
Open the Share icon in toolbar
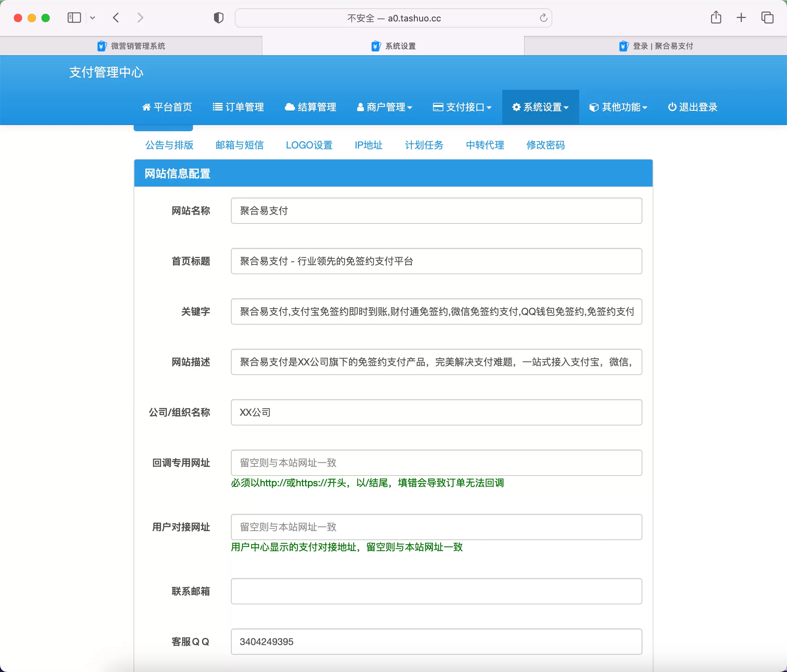716,18
